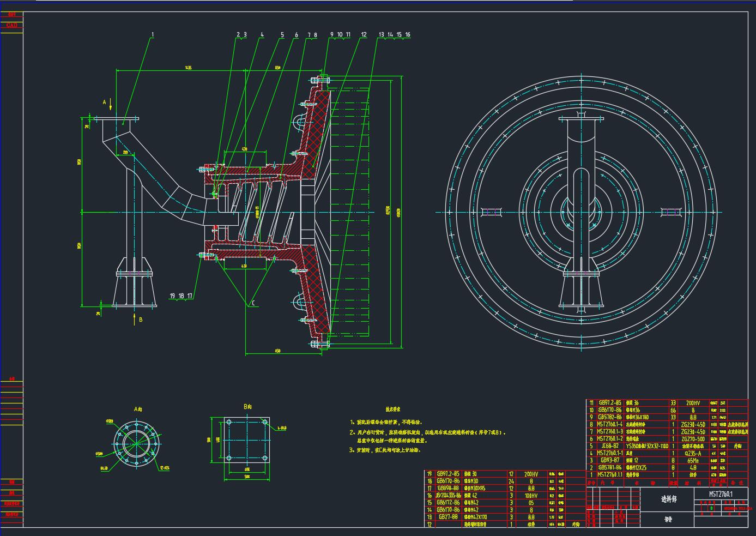
Task: Select the Q235-A material cell
Action: click(693, 453)
